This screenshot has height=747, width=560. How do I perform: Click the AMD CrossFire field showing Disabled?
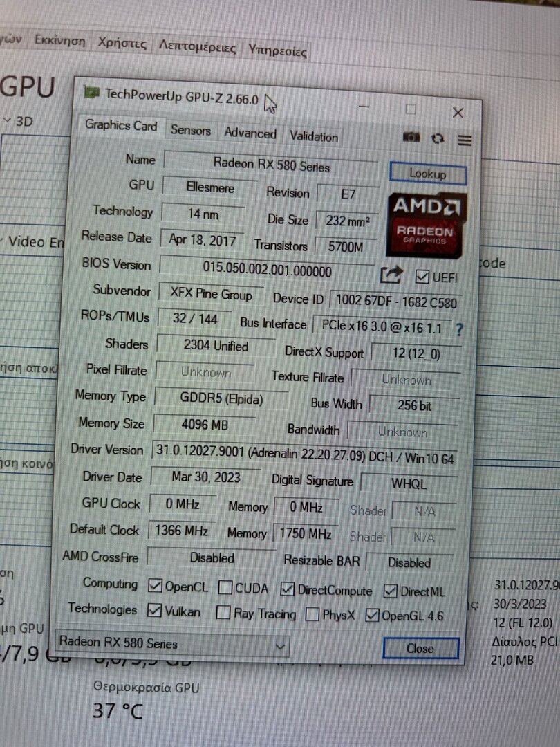(x=212, y=557)
